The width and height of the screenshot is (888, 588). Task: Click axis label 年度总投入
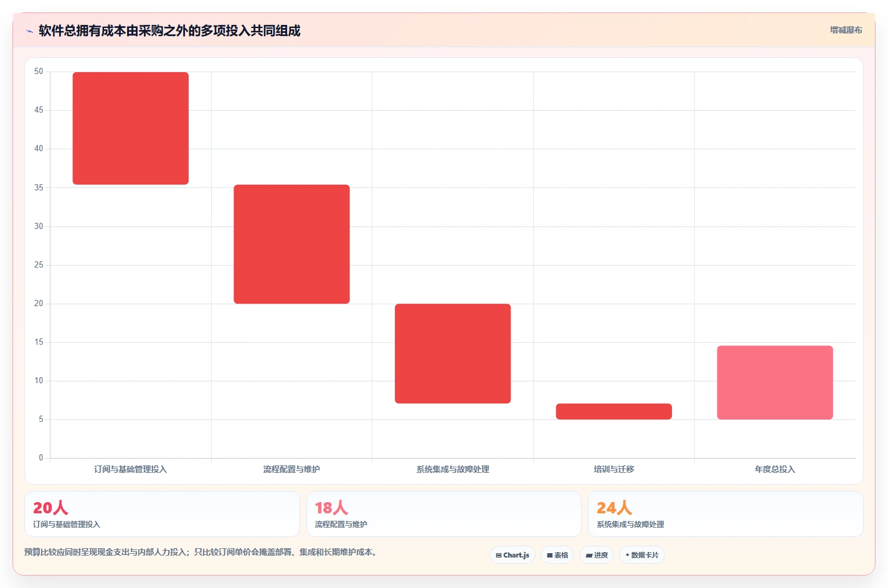(x=775, y=469)
